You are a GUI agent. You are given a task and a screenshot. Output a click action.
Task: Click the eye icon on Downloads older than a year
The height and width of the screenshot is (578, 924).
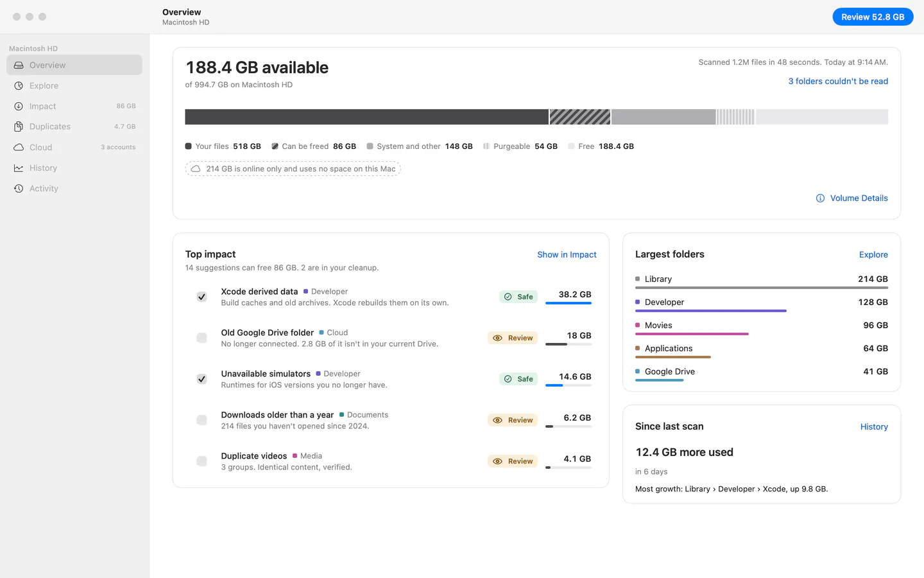point(497,420)
